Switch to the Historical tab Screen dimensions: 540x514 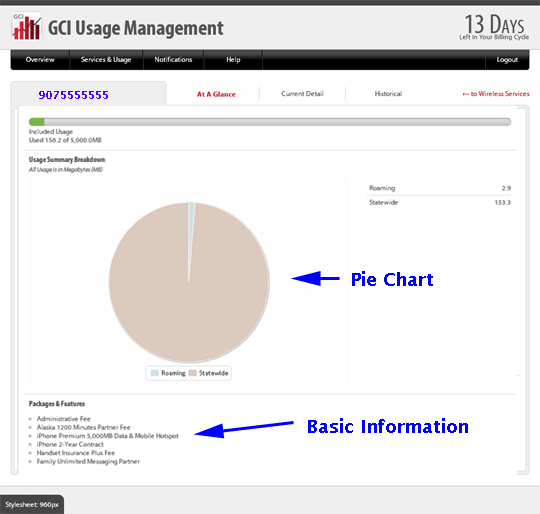point(388,94)
